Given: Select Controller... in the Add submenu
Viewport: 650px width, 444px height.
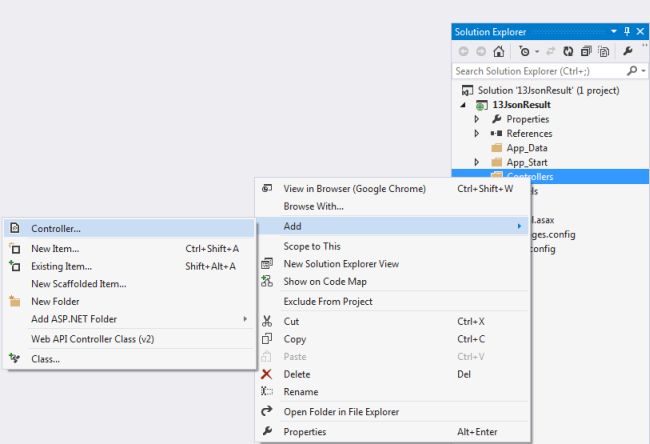Looking at the screenshot, I should click(129, 228).
